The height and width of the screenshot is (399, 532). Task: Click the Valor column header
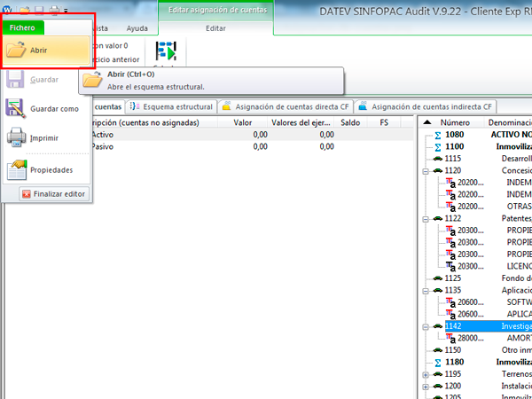(243, 122)
